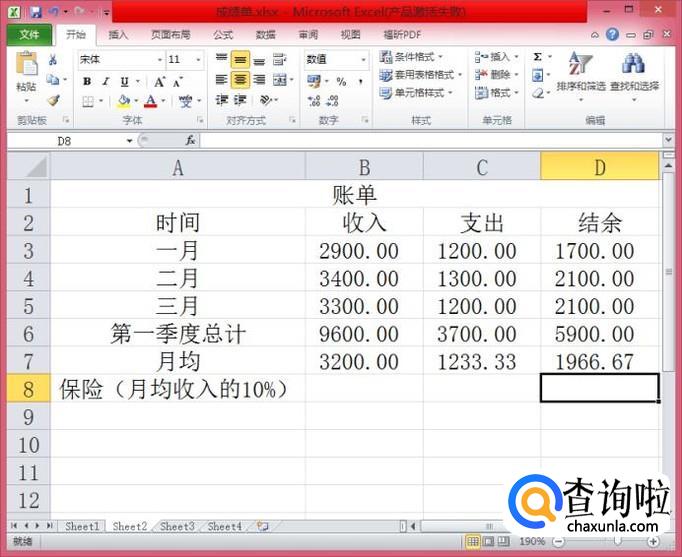Open the 文件 tab
This screenshot has height=557, width=682.
click(x=29, y=35)
